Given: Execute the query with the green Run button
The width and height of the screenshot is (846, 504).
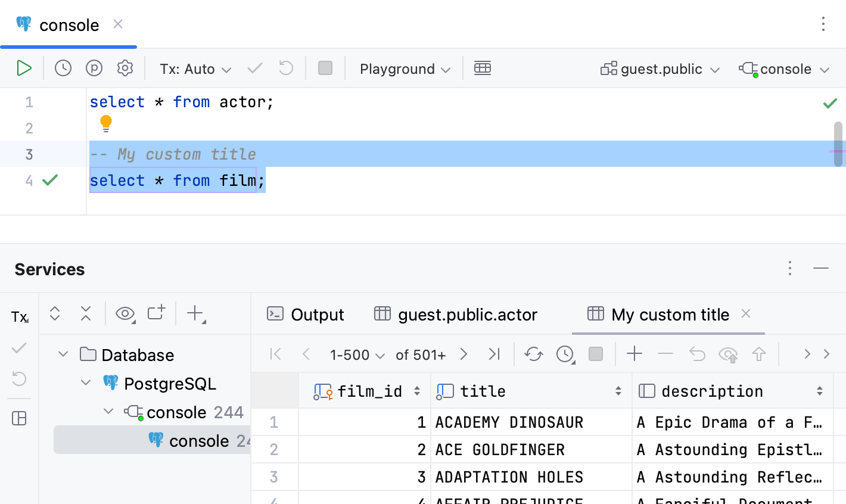Looking at the screenshot, I should 24,68.
